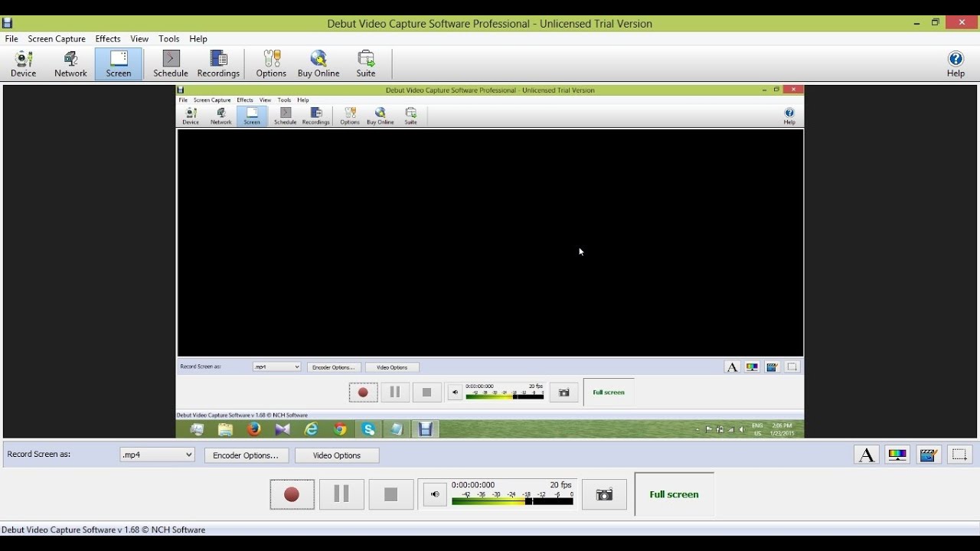Click the Encoder Options... button

246,455
